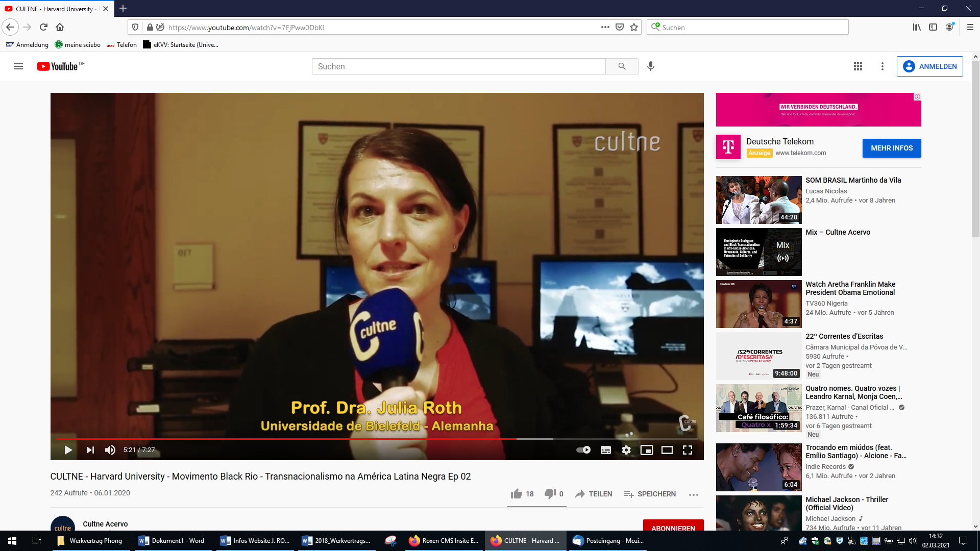Viewport: 980px width, 551px height.
Task: Click ANMELDEN sign-in button
Action: click(x=930, y=66)
